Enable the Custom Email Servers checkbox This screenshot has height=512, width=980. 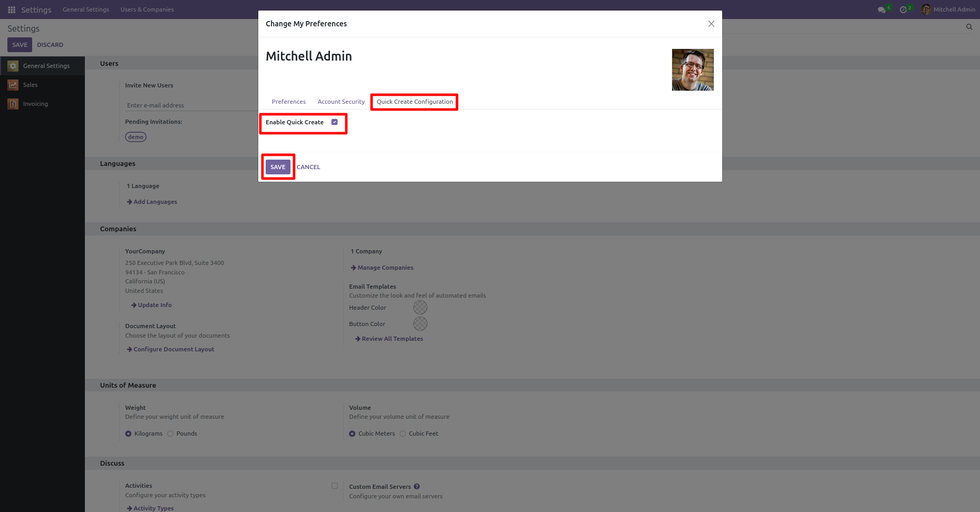click(x=334, y=486)
